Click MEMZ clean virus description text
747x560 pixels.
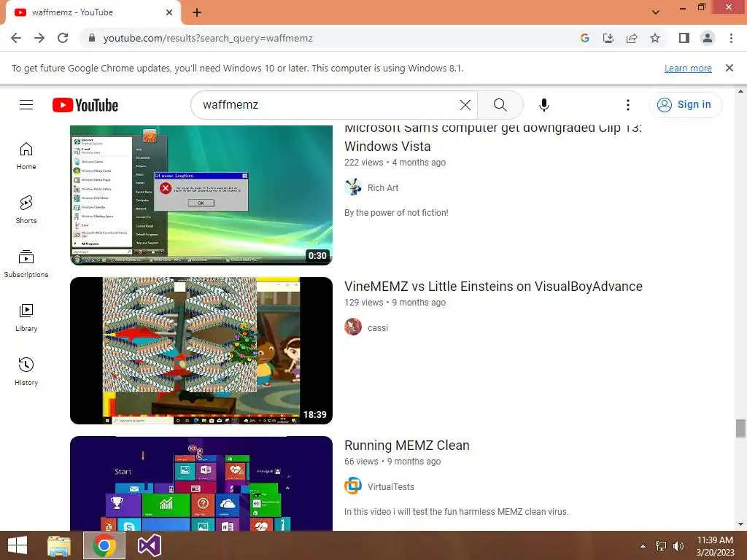[457, 512]
